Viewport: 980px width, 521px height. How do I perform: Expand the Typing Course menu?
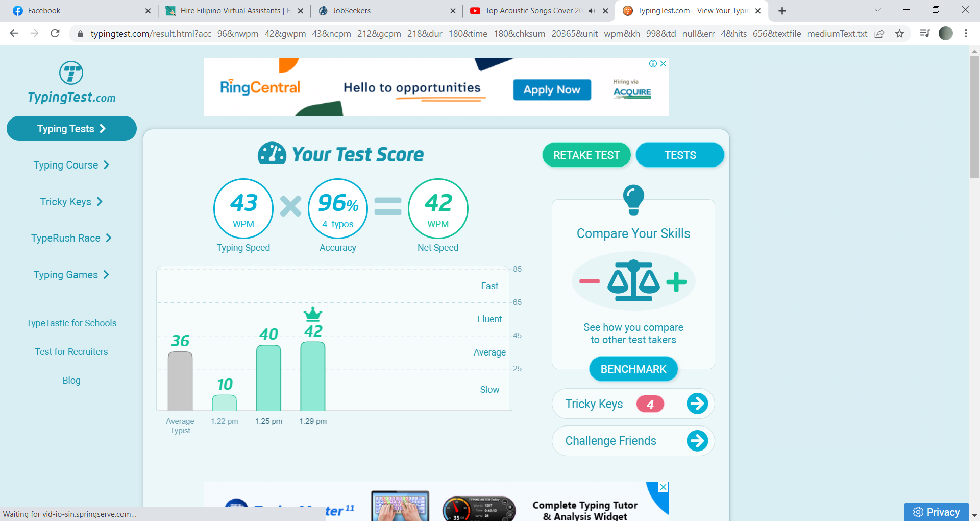71,165
